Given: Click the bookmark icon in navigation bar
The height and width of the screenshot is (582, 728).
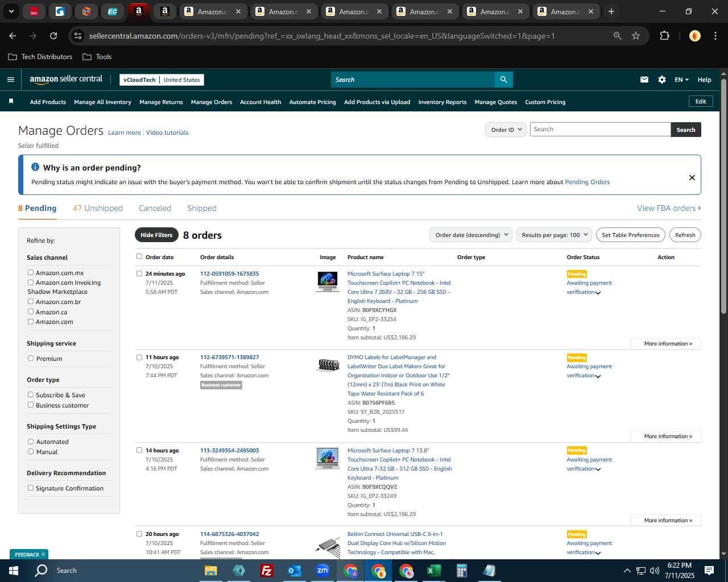Looking at the screenshot, I should pos(11,101).
